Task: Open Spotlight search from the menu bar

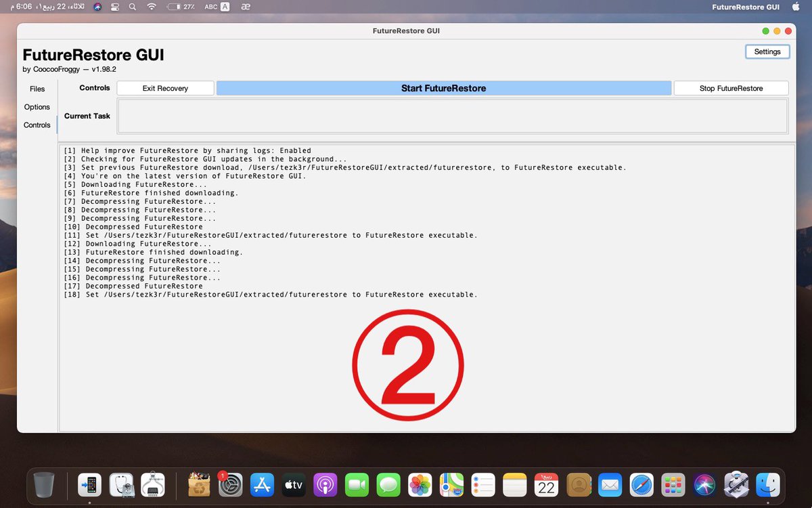Action: (x=132, y=7)
